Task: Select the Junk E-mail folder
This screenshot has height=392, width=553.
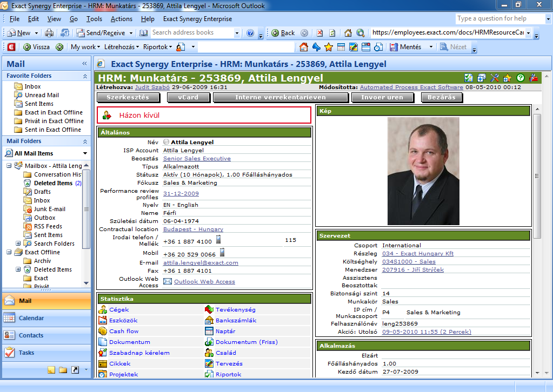Action: [50, 209]
